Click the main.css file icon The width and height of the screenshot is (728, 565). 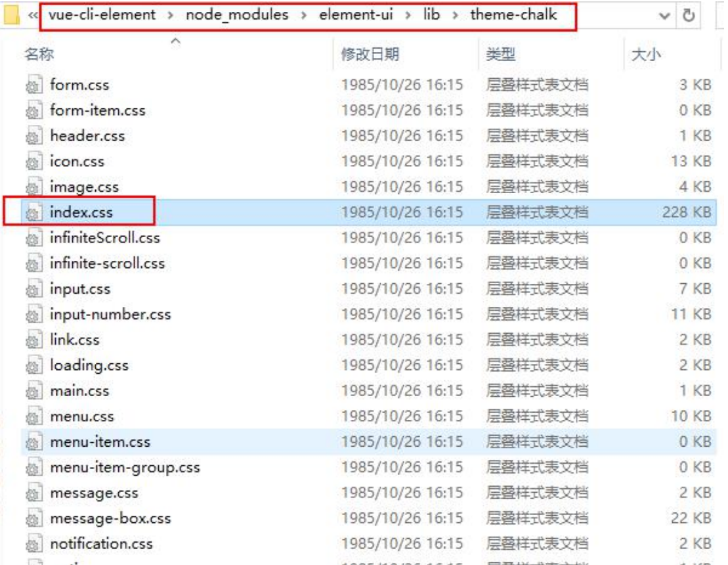pyautogui.click(x=34, y=391)
